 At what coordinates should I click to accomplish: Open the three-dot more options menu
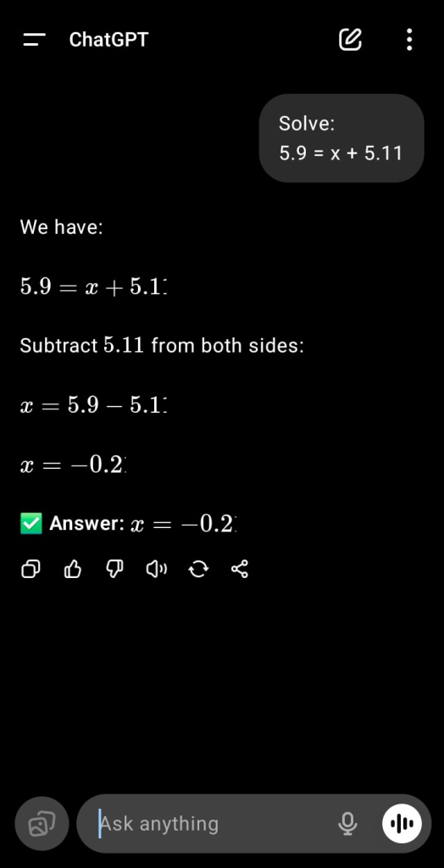[x=409, y=40]
